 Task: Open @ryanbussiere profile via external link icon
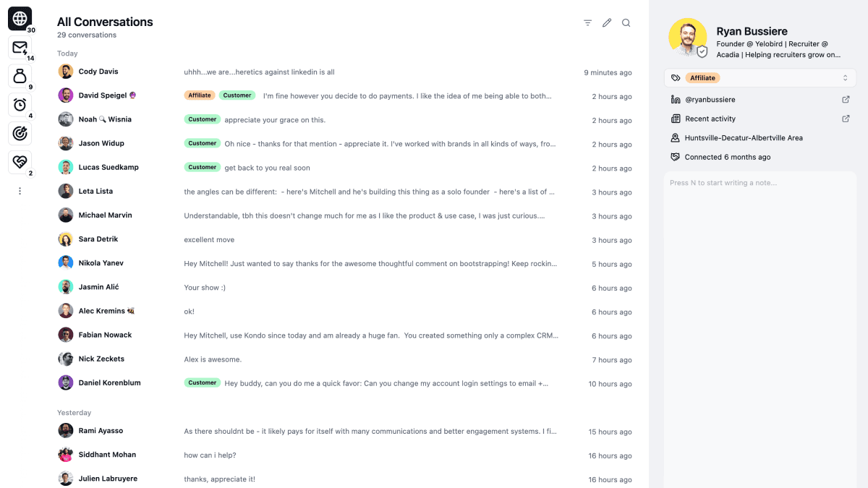[x=846, y=99]
